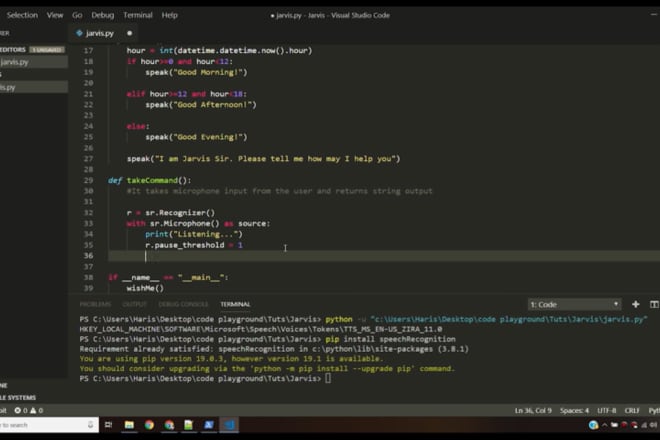Click the 'Good Evening!' string in code
The height and width of the screenshot is (440, 660).
(x=208, y=137)
